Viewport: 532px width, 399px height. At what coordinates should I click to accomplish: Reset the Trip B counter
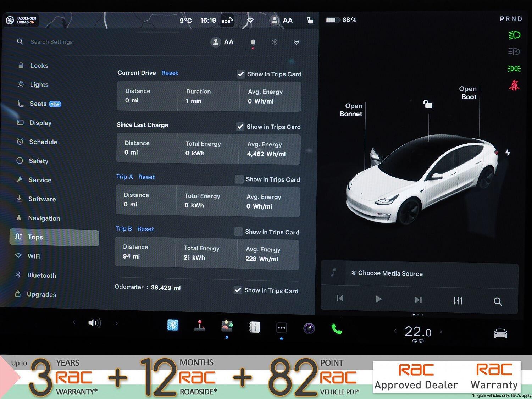(145, 229)
